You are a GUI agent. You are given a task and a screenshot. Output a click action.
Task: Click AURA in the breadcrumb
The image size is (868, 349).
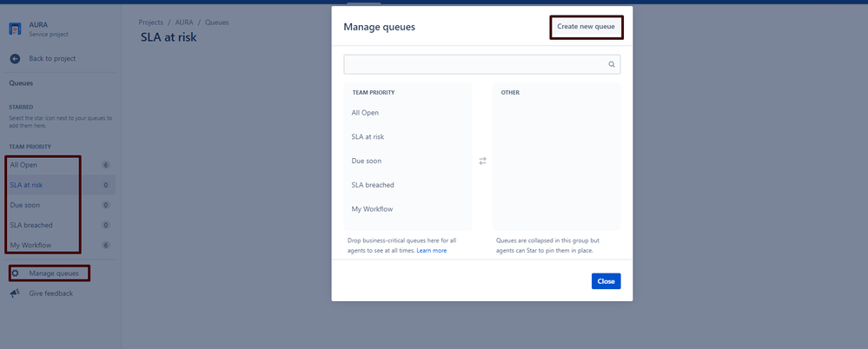pyautogui.click(x=184, y=23)
